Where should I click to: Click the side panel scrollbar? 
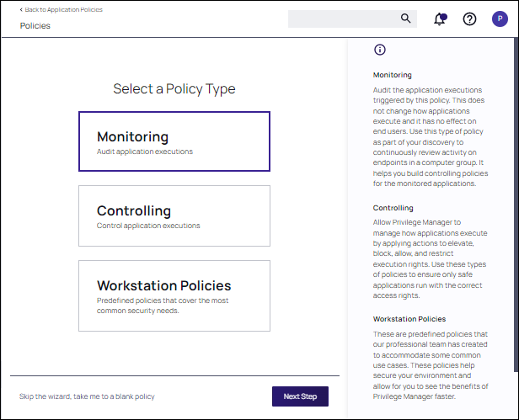[x=516, y=205]
